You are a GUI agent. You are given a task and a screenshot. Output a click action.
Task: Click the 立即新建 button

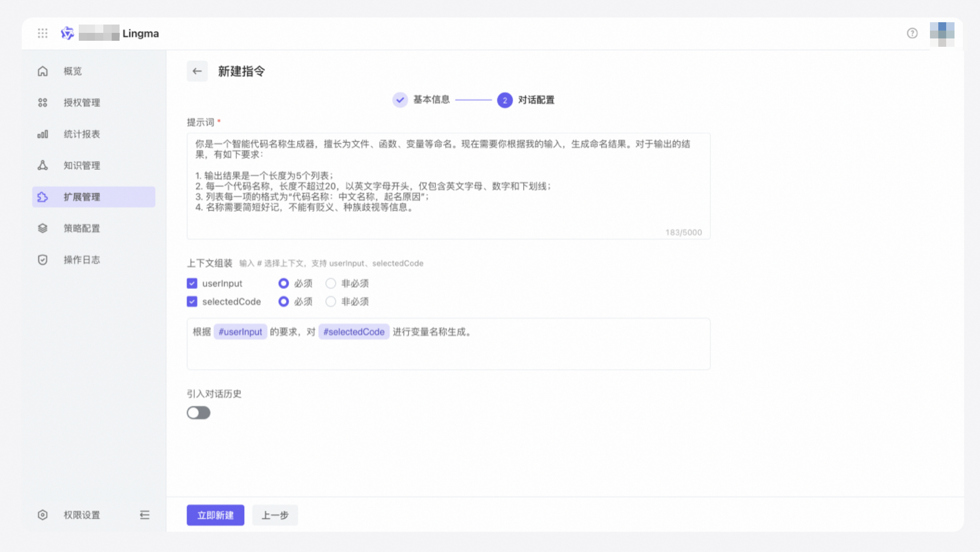[x=215, y=515]
